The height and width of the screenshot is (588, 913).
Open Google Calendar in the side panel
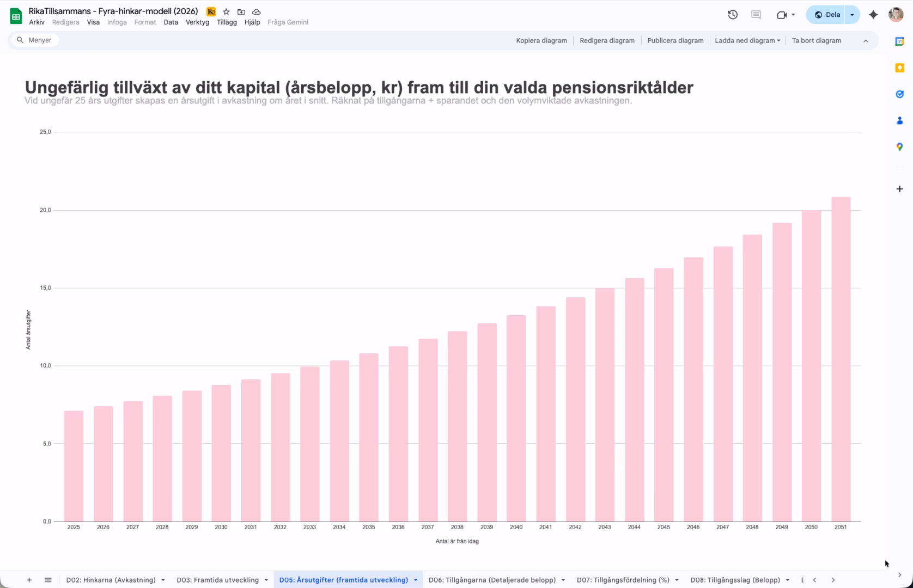point(899,41)
